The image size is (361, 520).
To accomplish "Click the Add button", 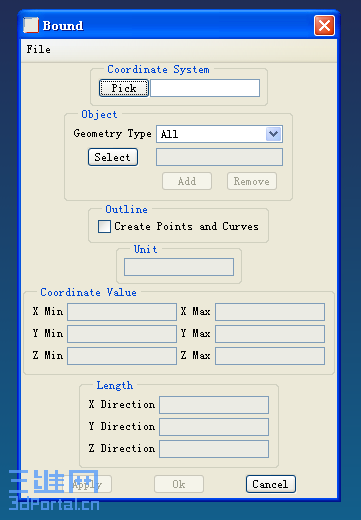I will [187, 181].
